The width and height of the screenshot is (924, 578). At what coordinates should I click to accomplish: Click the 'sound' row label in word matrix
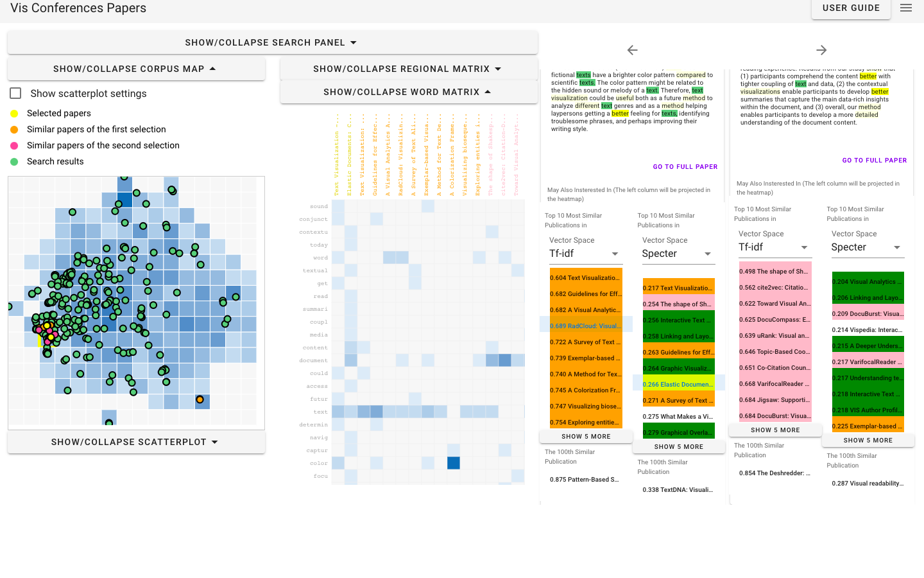tap(319, 207)
